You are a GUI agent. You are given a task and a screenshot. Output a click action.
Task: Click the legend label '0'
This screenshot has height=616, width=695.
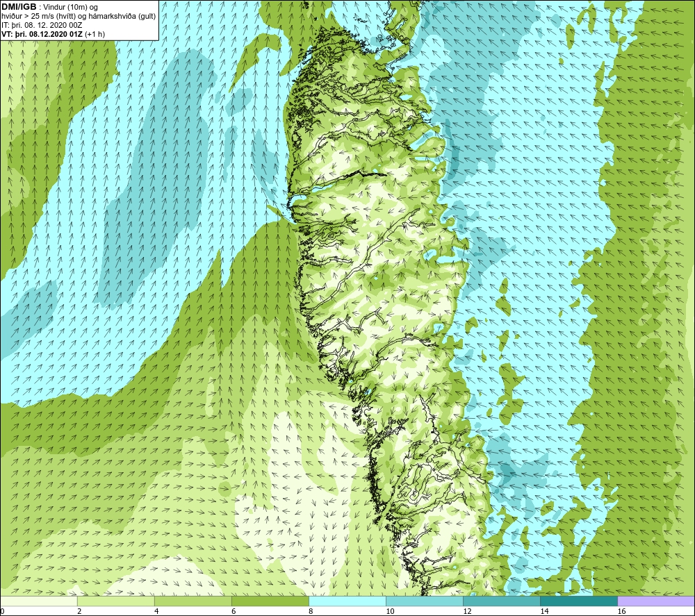click(x=2, y=611)
